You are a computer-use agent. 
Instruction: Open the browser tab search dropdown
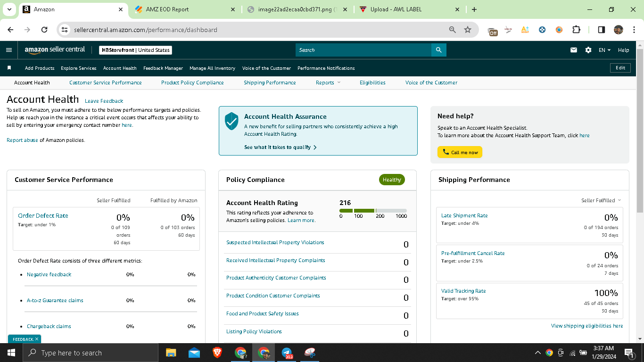(x=9, y=9)
